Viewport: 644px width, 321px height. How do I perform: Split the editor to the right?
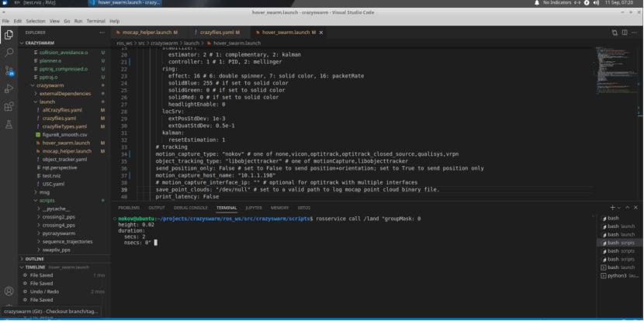click(625, 33)
